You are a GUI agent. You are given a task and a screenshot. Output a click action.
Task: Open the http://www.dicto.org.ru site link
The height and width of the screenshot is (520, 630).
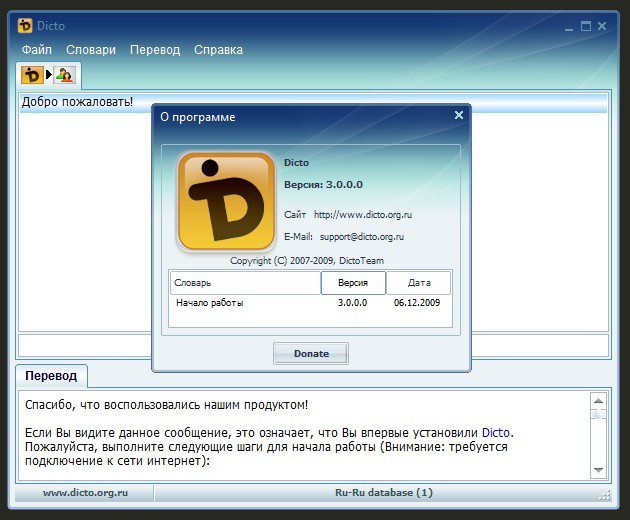point(363,215)
